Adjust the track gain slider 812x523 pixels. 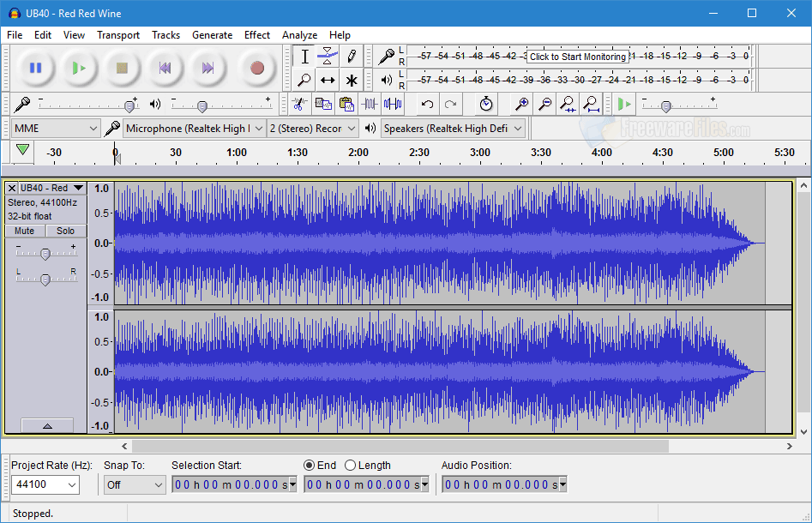(x=45, y=253)
